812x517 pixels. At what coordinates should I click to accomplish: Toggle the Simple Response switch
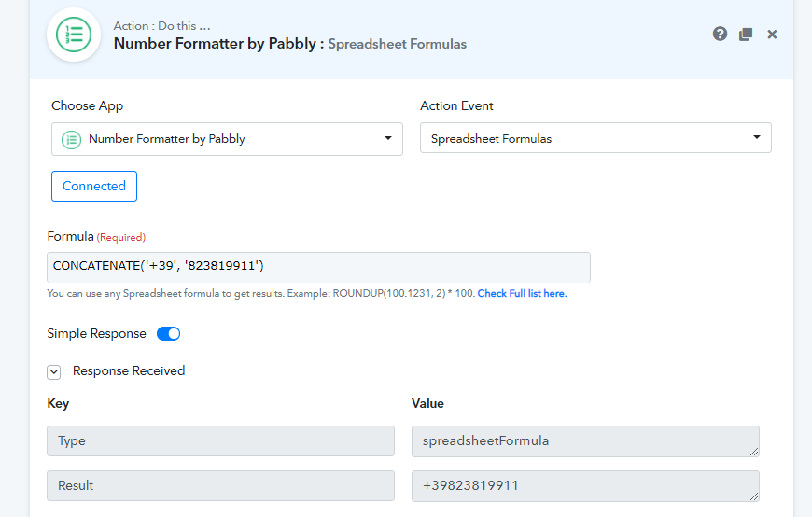pyautogui.click(x=168, y=333)
